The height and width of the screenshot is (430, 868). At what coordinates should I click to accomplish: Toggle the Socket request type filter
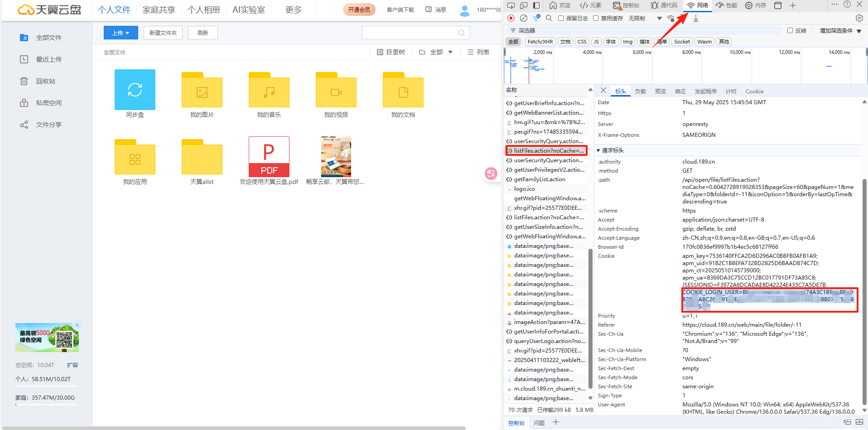pyautogui.click(x=682, y=42)
